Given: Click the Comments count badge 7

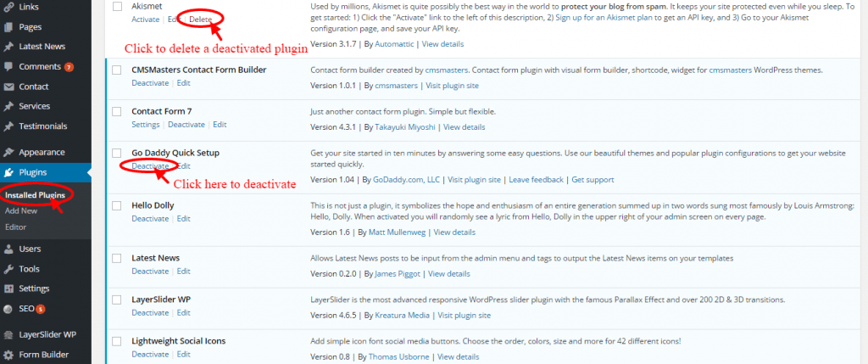Looking at the screenshot, I should pos(69,67).
